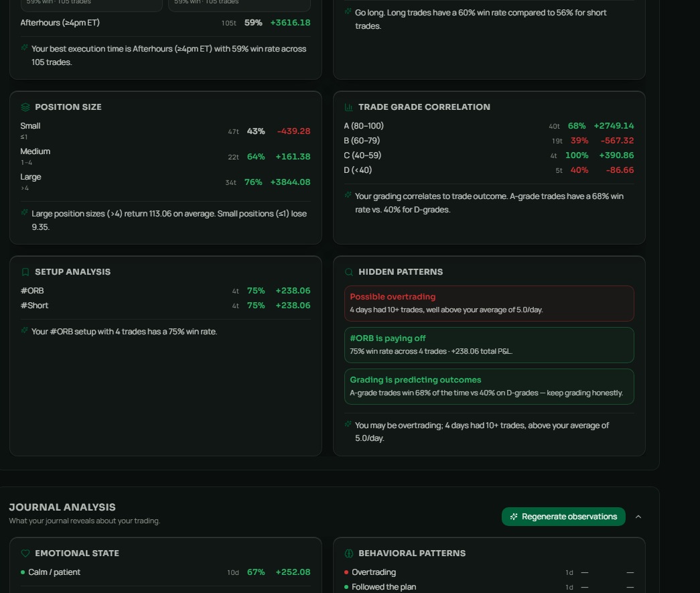Click the +3844.08 Large position P&L value
700x593 pixels.
tap(290, 182)
